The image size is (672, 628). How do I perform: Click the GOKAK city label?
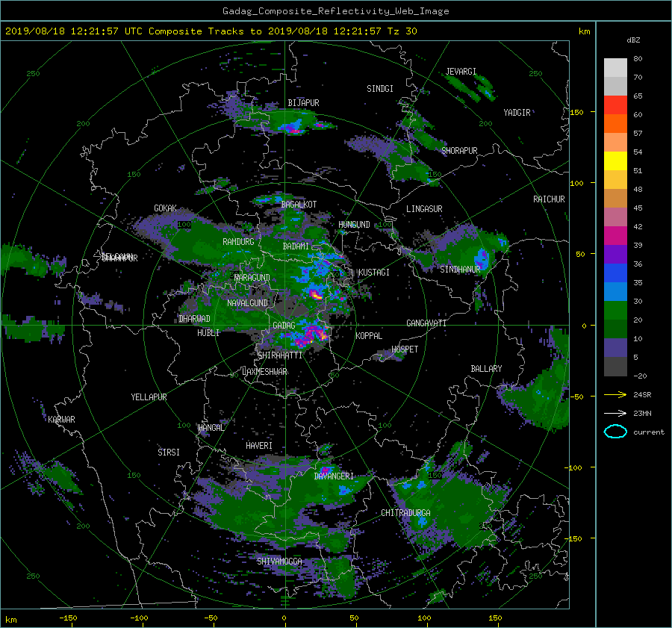165,208
